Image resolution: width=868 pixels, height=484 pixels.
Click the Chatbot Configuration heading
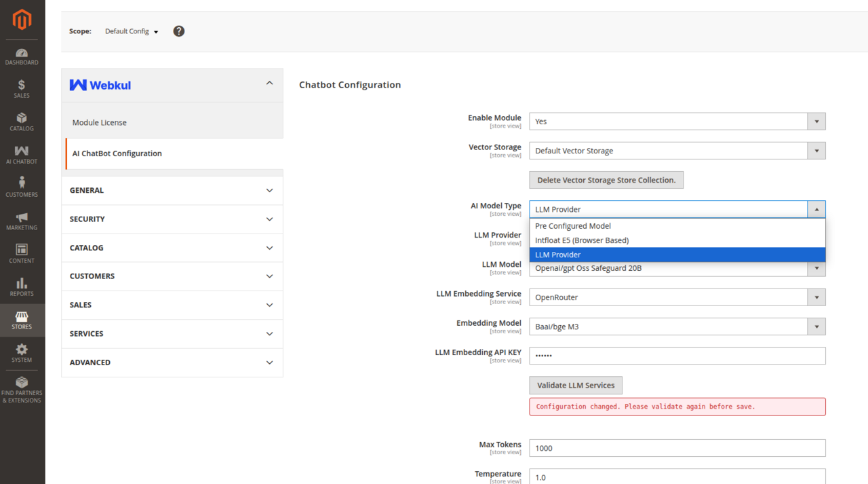[x=350, y=85]
